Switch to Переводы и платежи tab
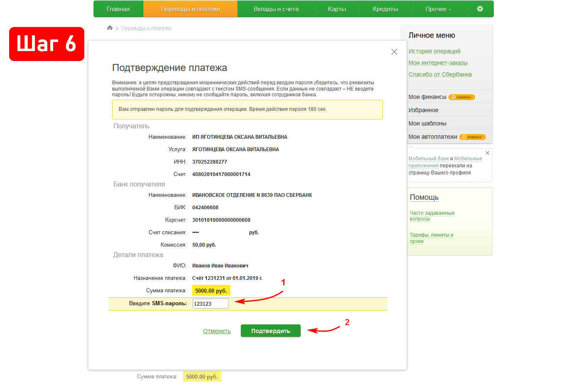Viewport: 588px width, 392px height. point(190,9)
